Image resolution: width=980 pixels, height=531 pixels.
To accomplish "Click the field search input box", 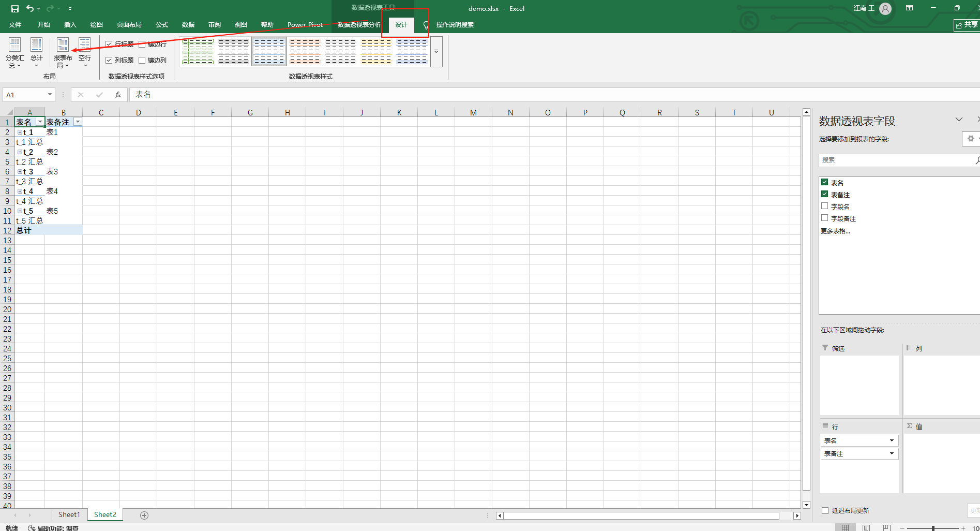I will (895, 160).
